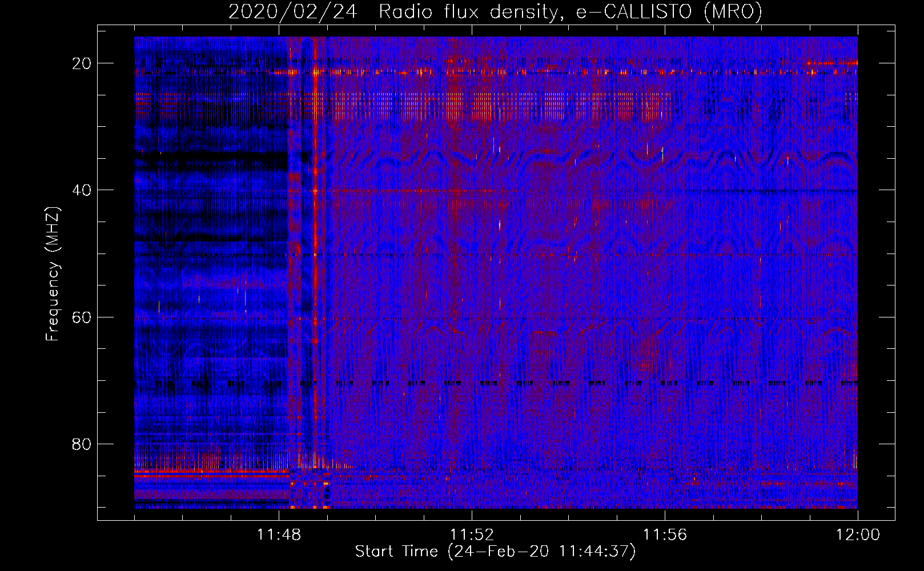This screenshot has width=924, height=571.
Task: Click the 11:52 time tick label
Action: tap(472, 535)
